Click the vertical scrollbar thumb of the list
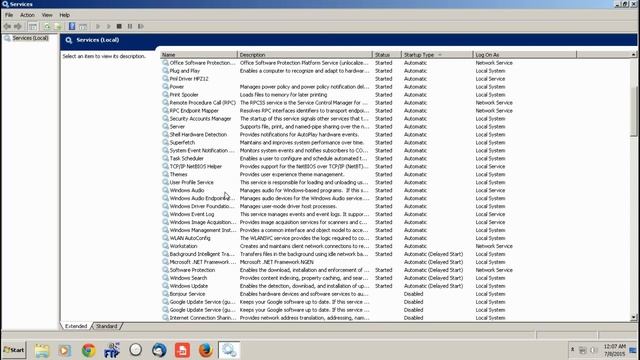This screenshot has width=640, height=360. pyautogui.click(x=633, y=111)
